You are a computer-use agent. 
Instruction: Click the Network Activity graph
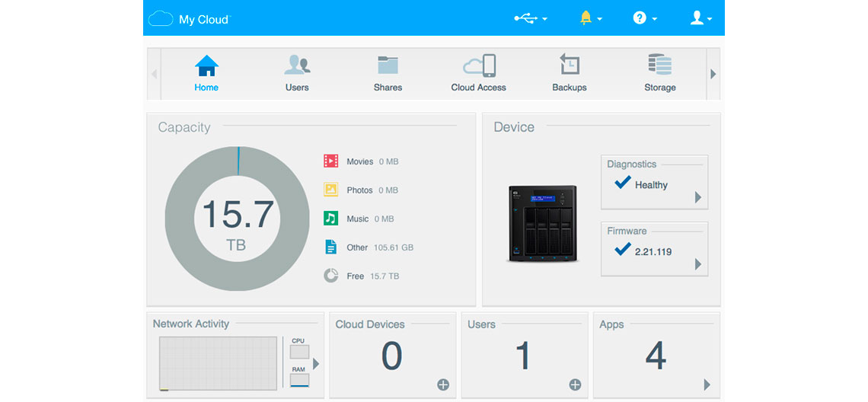[x=218, y=363]
